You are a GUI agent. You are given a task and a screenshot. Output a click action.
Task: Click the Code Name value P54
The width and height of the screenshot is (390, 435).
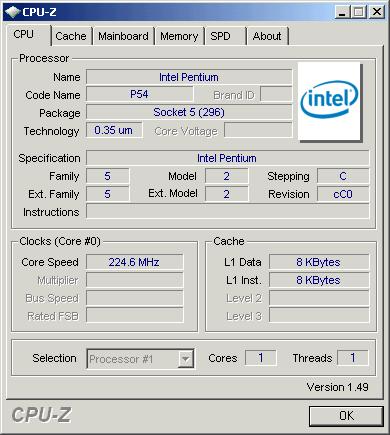(x=139, y=94)
